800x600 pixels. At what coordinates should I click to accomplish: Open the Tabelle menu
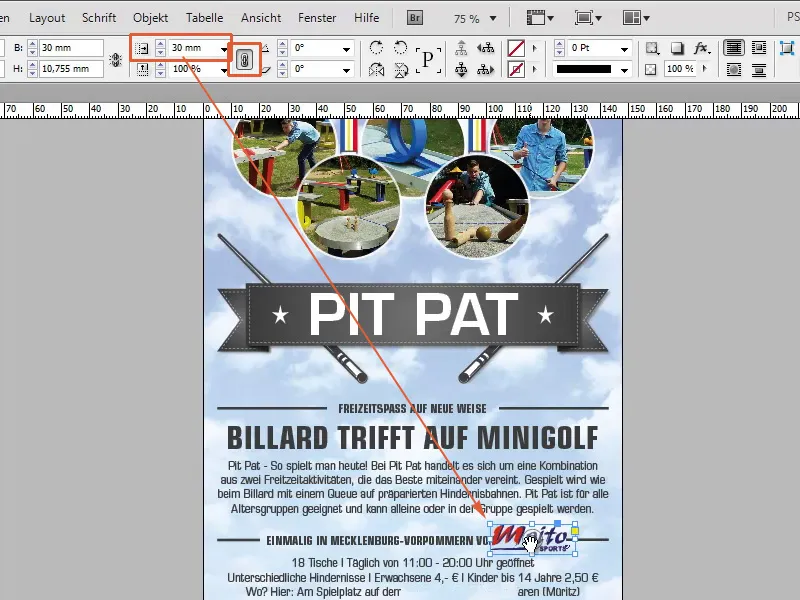point(205,17)
